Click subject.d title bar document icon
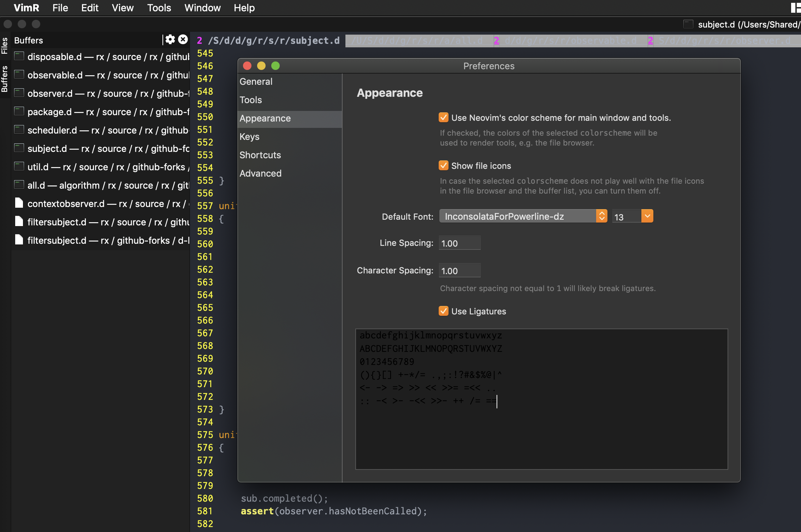 (688, 24)
